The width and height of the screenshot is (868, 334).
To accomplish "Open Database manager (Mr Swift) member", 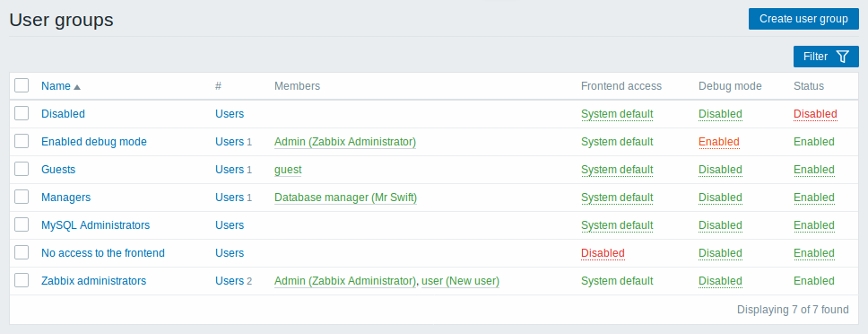I will [x=345, y=198].
